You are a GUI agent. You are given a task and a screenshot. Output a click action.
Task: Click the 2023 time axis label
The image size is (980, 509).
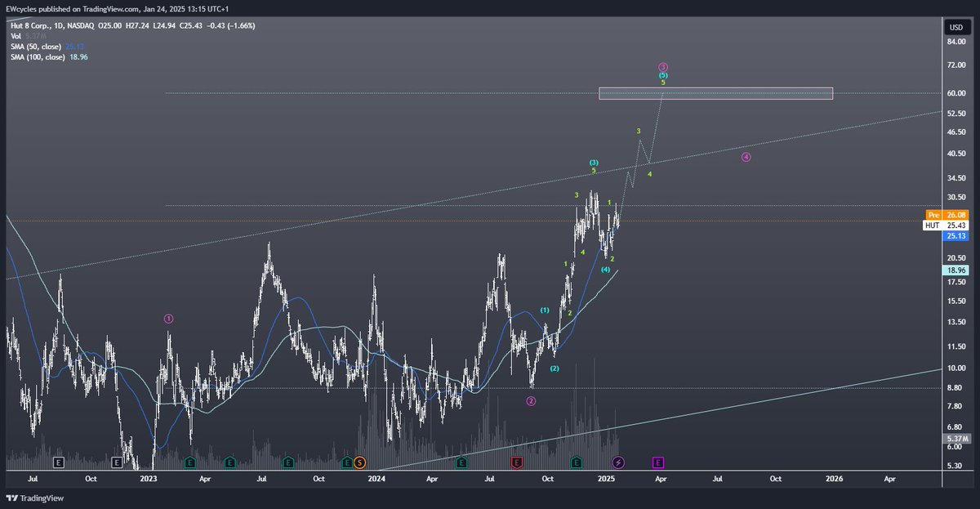(x=149, y=477)
